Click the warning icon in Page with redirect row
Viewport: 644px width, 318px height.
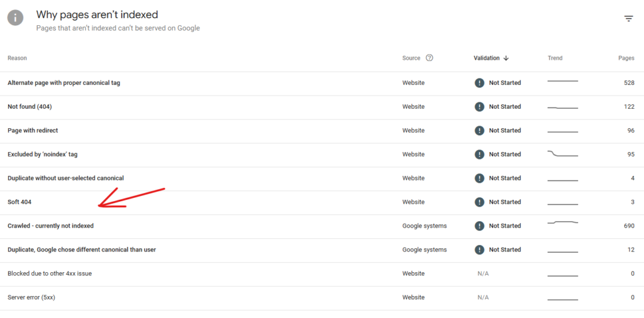click(479, 131)
